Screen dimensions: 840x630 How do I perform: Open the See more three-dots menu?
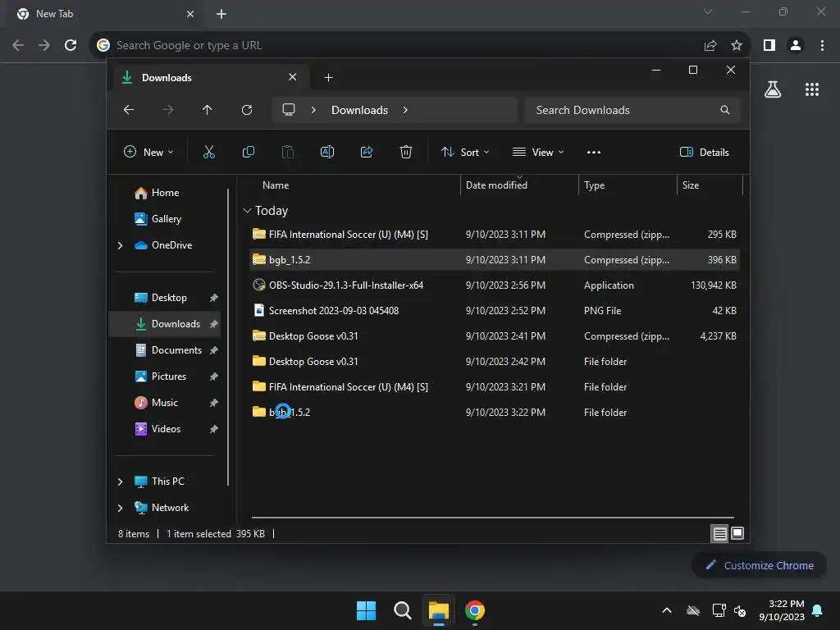pyautogui.click(x=594, y=152)
